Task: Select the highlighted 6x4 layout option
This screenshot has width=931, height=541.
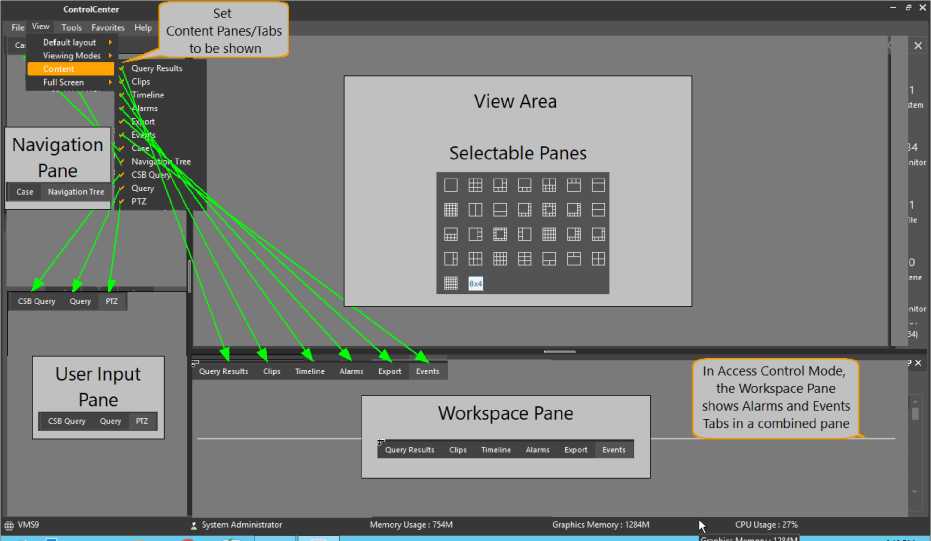Action: click(x=476, y=284)
